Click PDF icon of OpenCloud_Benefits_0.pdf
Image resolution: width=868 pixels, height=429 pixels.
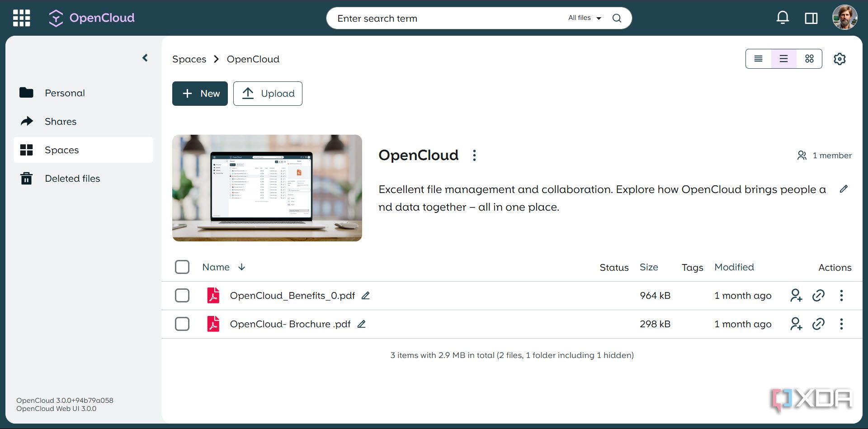(213, 296)
